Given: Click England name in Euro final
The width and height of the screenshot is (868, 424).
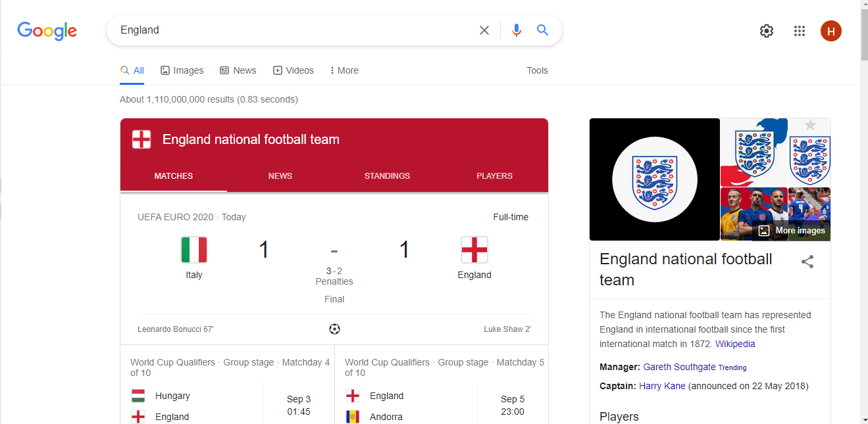Looking at the screenshot, I should (x=474, y=275).
